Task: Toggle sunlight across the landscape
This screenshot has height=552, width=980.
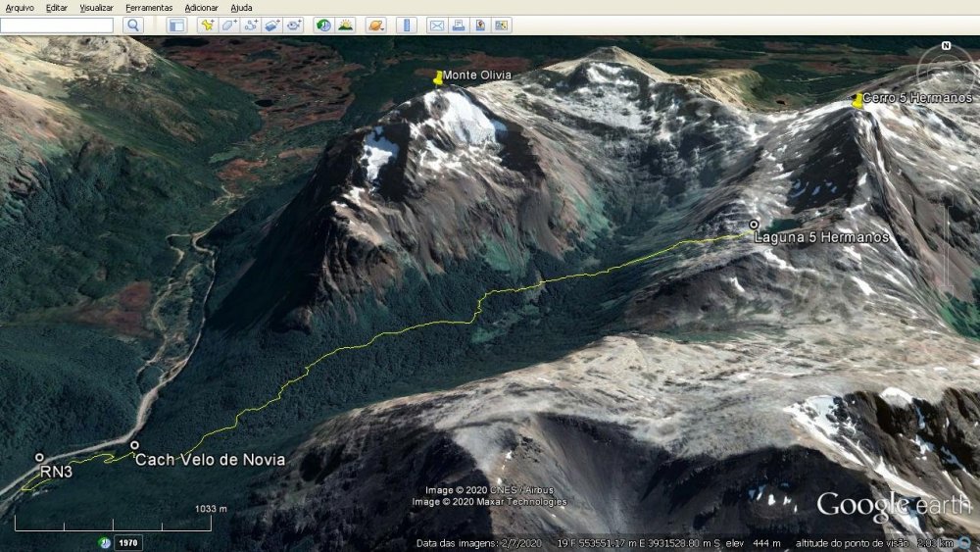Action: [x=345, y=25]
